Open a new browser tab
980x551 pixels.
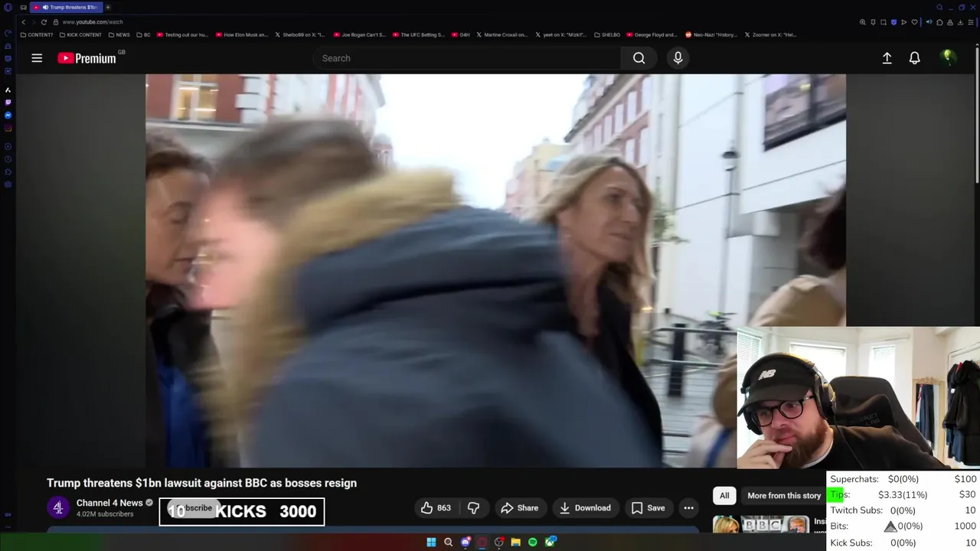pos(108,7)
